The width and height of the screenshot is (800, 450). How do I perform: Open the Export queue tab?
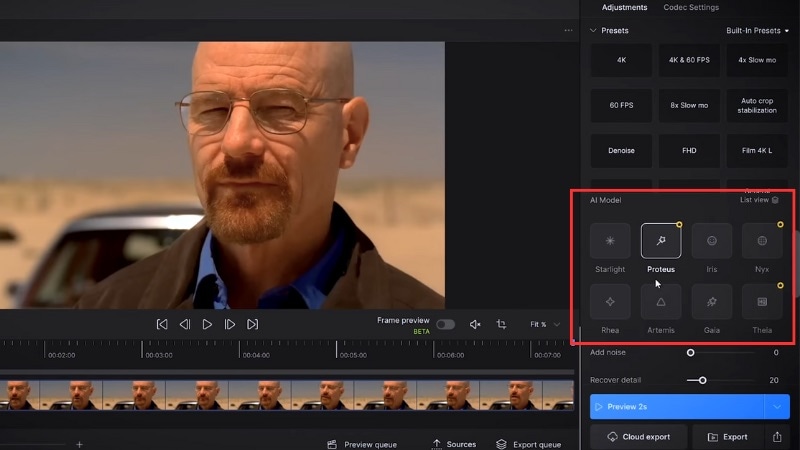[x=529, y=444]
